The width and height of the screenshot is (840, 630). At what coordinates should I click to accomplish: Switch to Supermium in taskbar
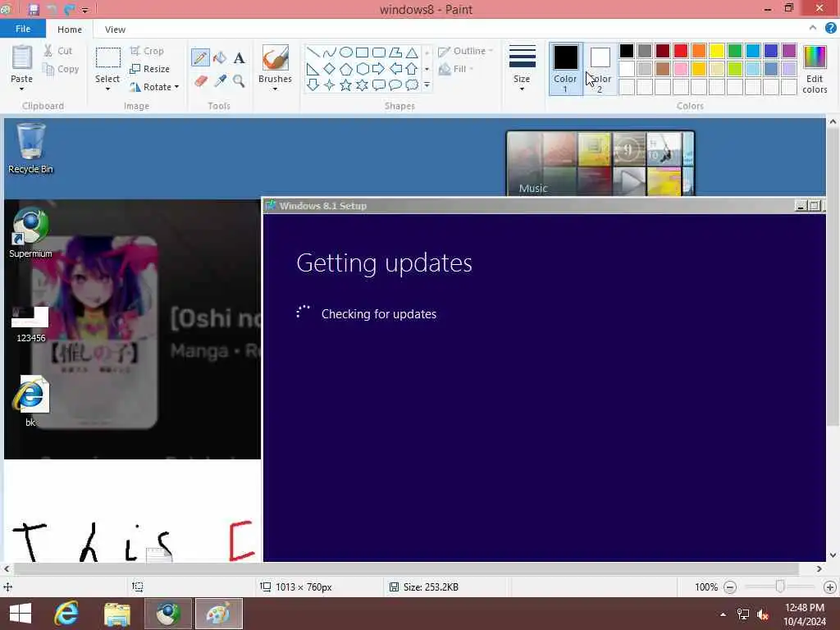(168, 614)
